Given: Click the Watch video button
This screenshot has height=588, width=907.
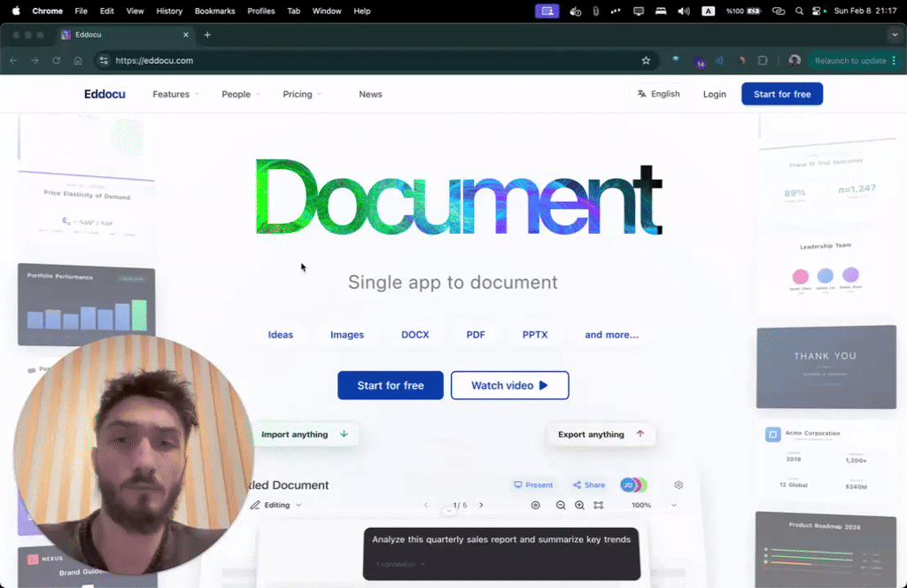Looking at the screenshot, I should click(509, 385).
